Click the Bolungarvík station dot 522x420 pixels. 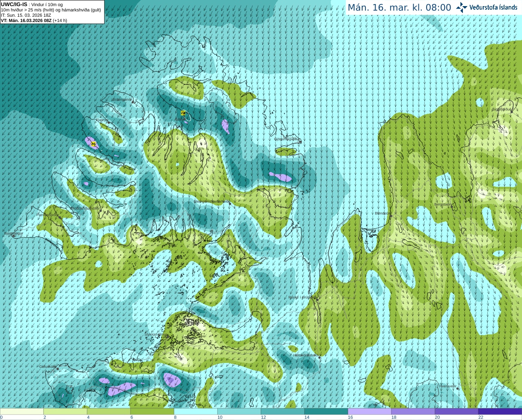click(133, 102)
